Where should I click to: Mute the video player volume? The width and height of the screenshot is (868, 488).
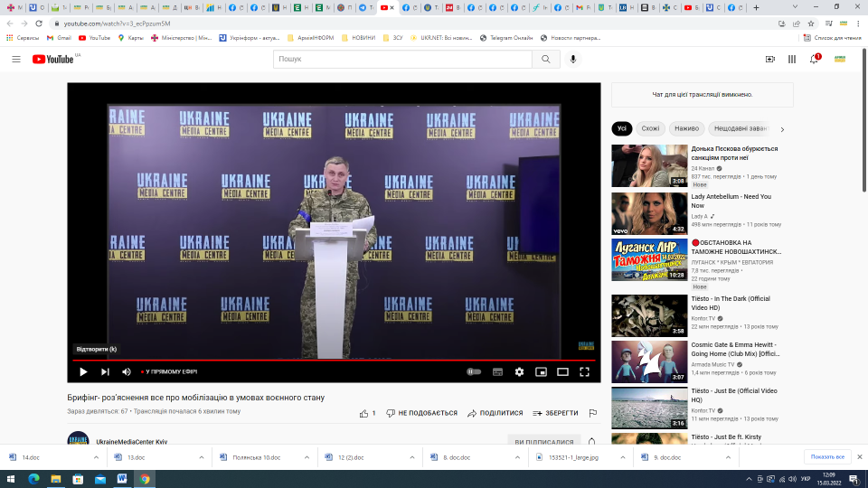pyautogui.click(x=127, y=371)
